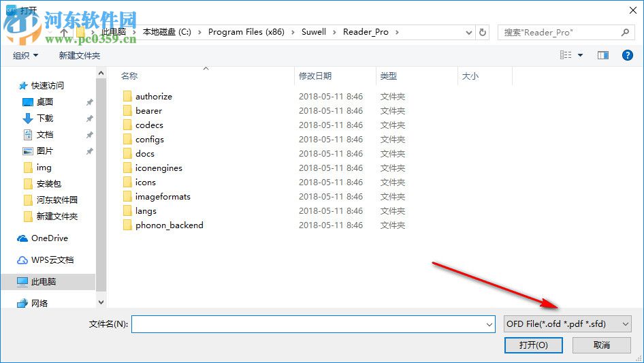
Task: Select 此电脑 in navigation pane
Action: (44, 281)
